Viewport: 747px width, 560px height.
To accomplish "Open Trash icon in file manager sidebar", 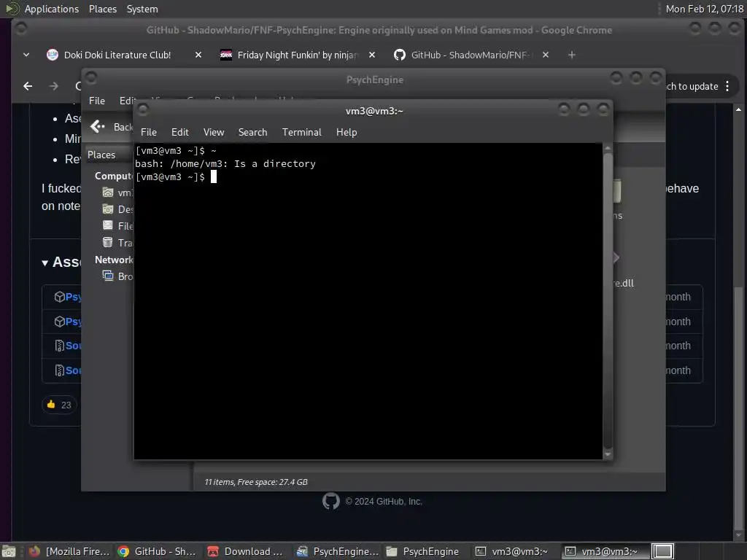I will [x=108, y=242].
